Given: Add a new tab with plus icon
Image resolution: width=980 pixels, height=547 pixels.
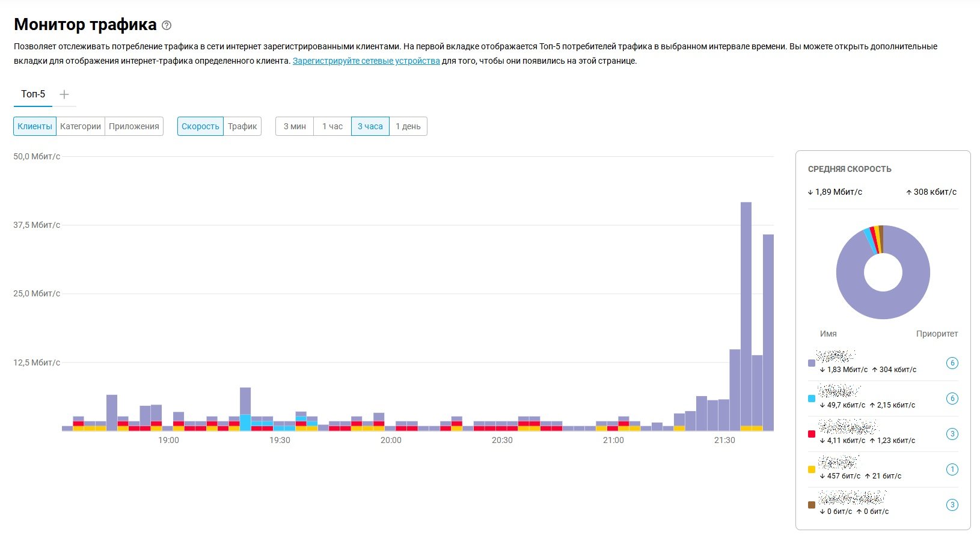Looking at the screenshot, I should pyautogui.click(x=64, y=94).
